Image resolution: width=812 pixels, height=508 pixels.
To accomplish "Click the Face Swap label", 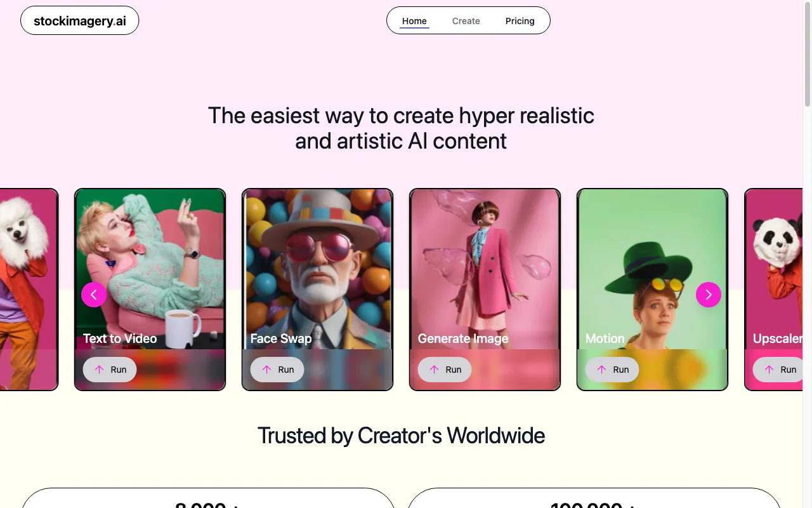I will pos(281,338).
